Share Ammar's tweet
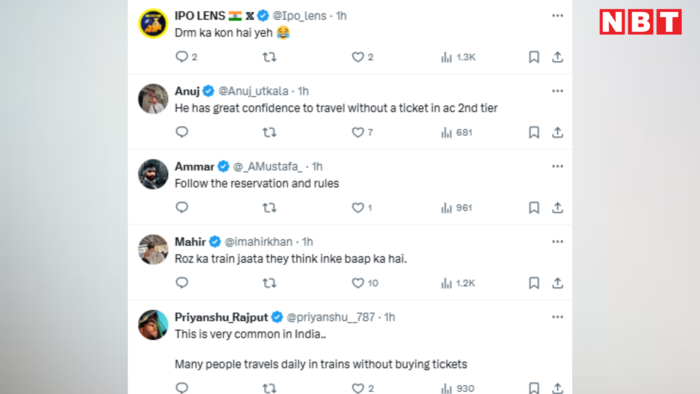700x394 pixels. [x=557, y=207]
